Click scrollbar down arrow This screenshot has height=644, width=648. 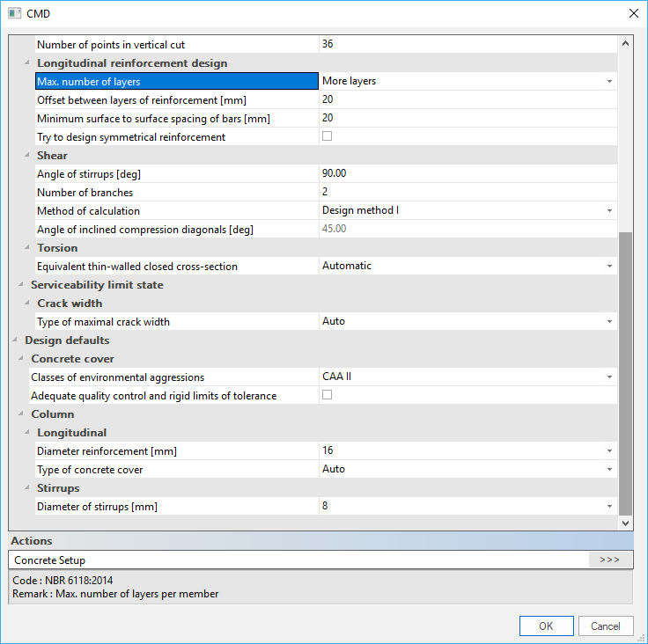[x=626, y=523]
